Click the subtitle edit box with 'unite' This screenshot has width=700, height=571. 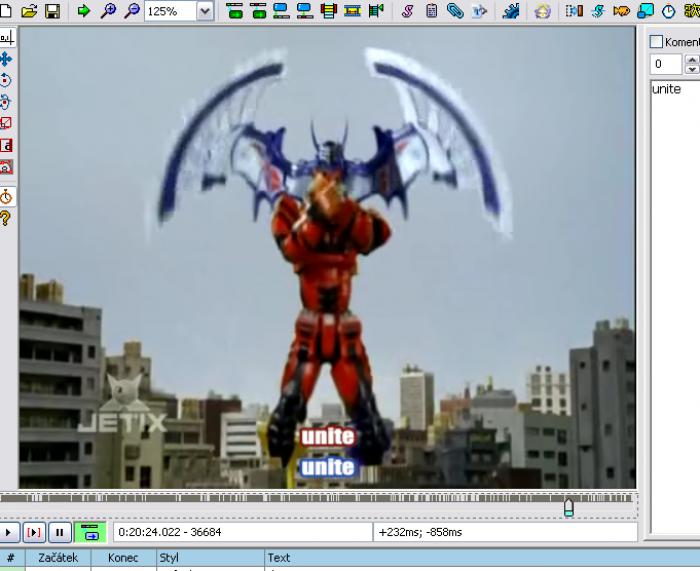[675, 306]
